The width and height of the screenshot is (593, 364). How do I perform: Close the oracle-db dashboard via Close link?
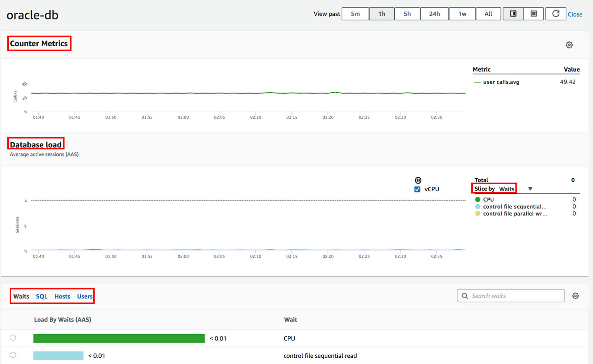click(575, 14)
